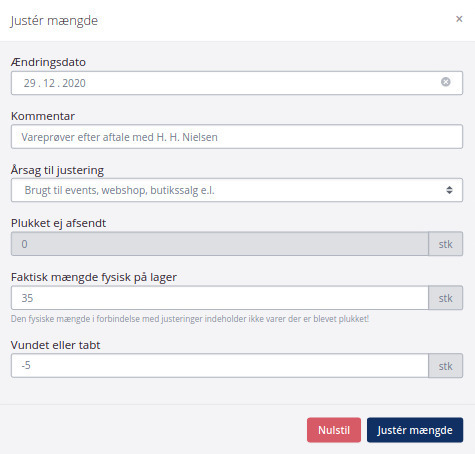The width and height of the screenshot is (475, 454).
Task: Click the disabled Plukket ej afsendt field
Action: [220, 244]
